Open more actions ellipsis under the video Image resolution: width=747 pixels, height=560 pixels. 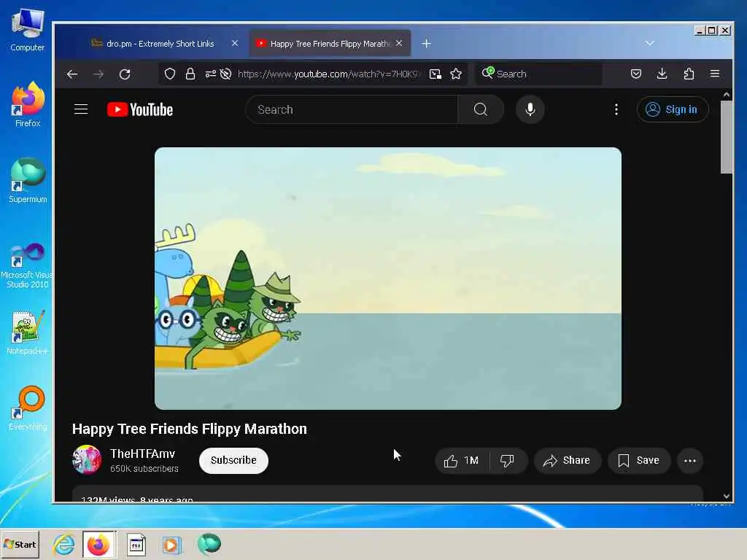(689, 461)
